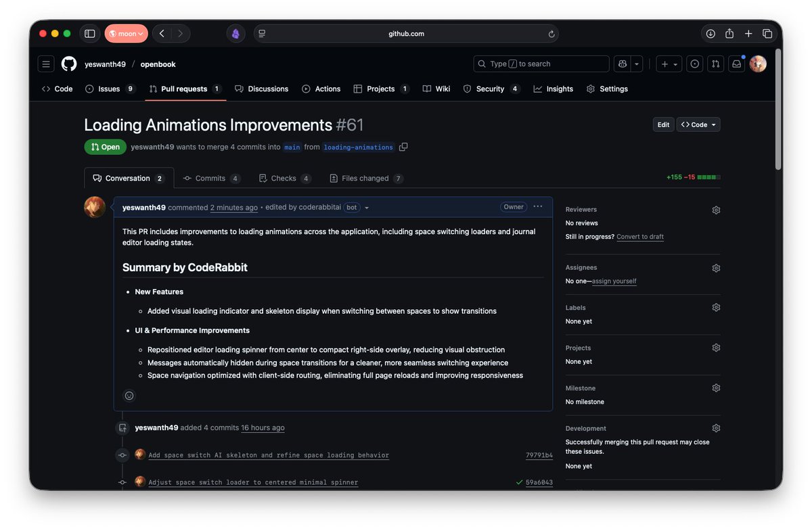This screenshot has height=529, width=812.
Task: Open the repository Settings tab
Action: click(607, 89)
